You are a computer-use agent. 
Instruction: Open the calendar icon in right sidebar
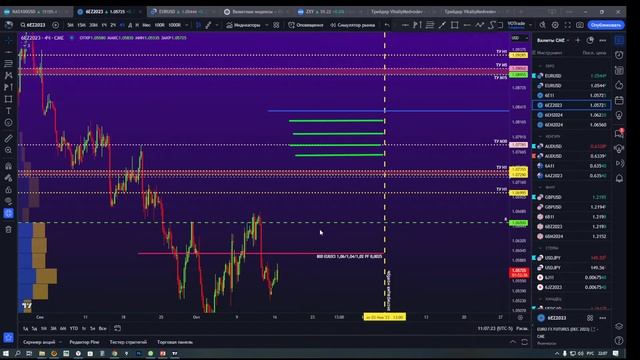point(619,100)
